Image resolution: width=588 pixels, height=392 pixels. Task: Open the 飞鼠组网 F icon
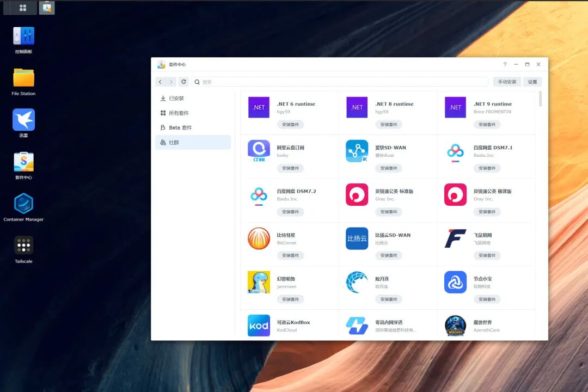(455, 238)
